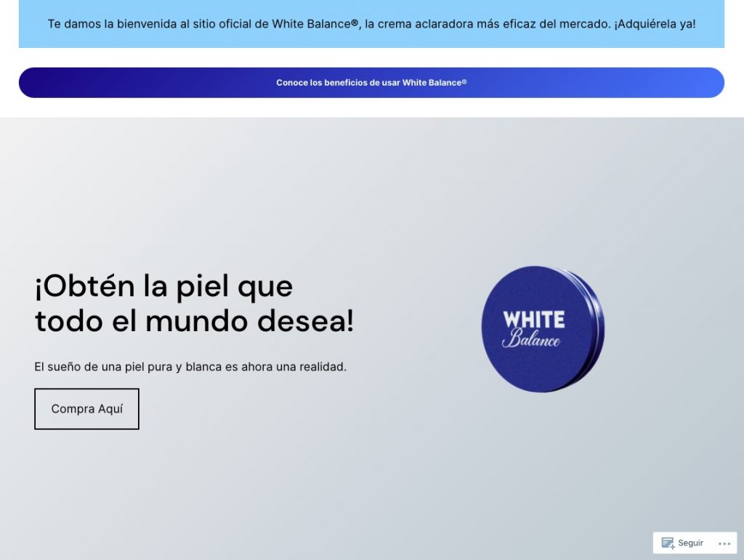The image size is (744, 560).
Task: Click the 'El sueño de una piel pura' subtitle
Action: 190,367
